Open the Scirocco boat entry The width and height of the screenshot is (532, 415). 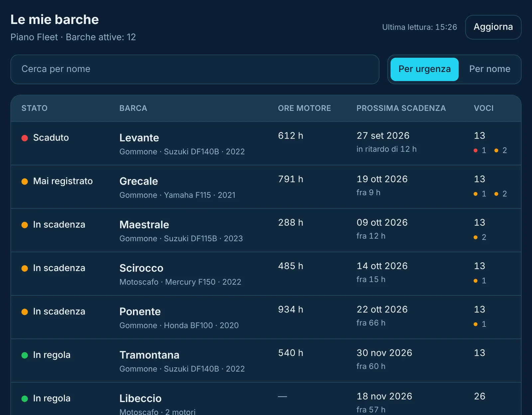click(x=266, y=274)
